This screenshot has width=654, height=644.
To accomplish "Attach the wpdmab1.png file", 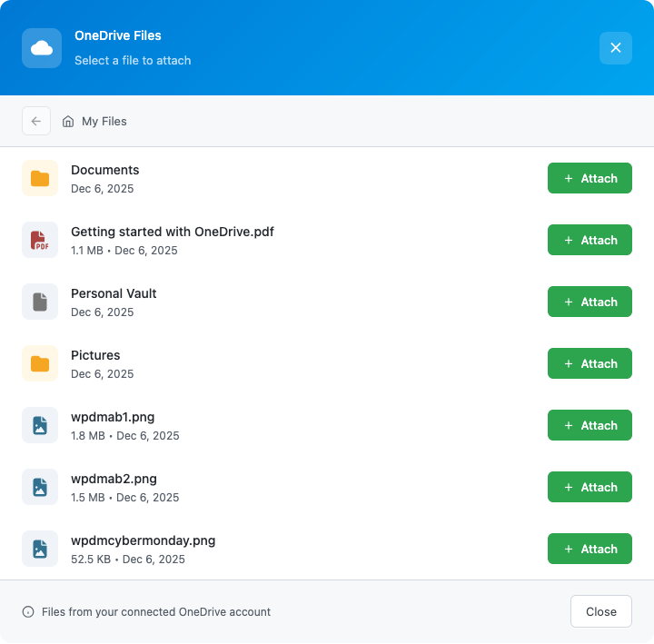I will click(590, 425).
